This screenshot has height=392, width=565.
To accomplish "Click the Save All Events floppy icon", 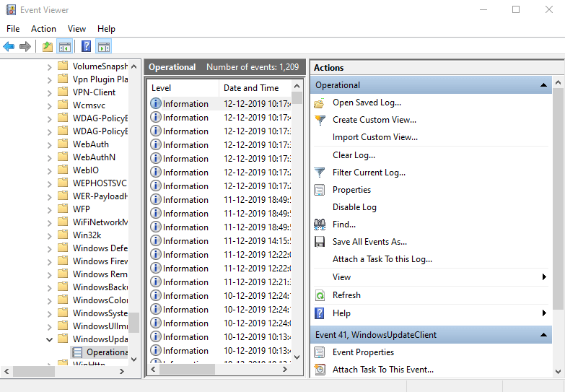I will coord(319,242).
